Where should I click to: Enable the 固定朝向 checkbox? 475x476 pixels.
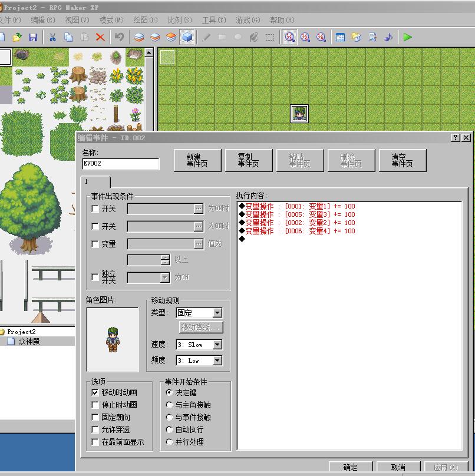95,418
